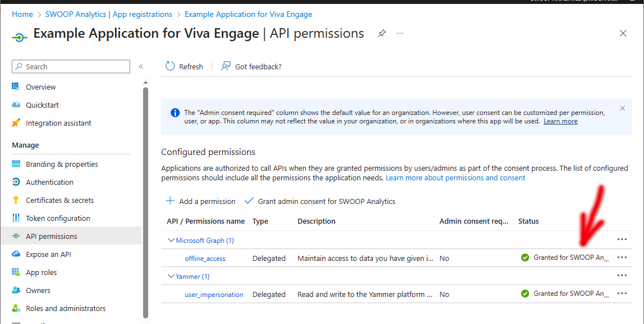Open SWOOP Analytics | App registrations breadcrumb

click(109, 15)
